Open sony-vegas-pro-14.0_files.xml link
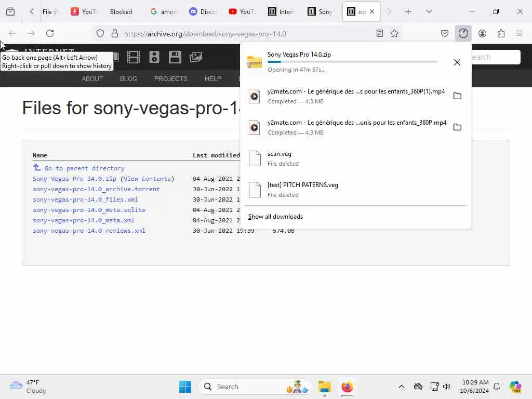The height and width of the screenshot is (399, 532). point(85,199)
